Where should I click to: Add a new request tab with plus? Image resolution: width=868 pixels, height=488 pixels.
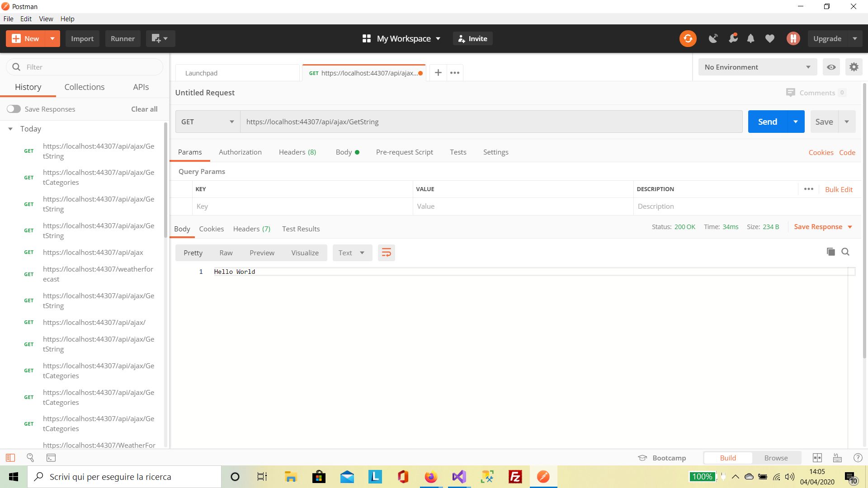click(438, 72)
